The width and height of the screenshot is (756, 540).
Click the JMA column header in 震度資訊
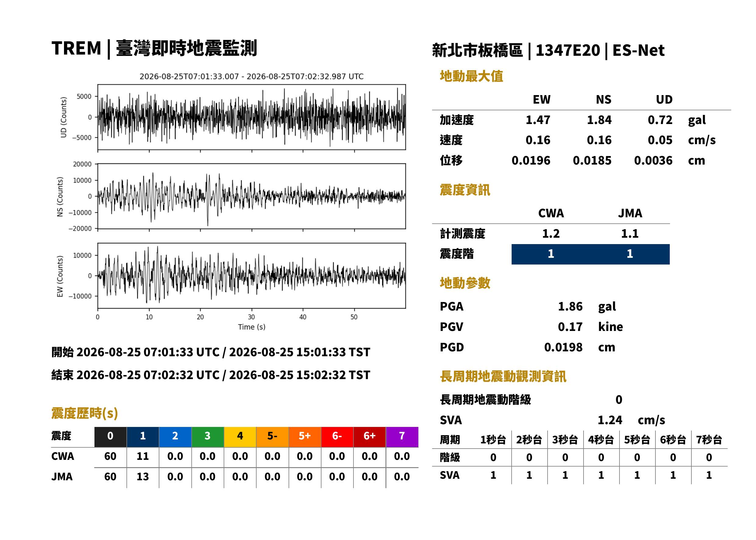(x=630, y=213)
